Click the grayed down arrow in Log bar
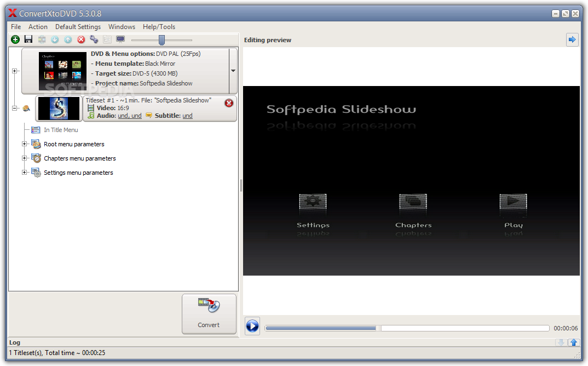Screen dimensions: 588x366 561,342
